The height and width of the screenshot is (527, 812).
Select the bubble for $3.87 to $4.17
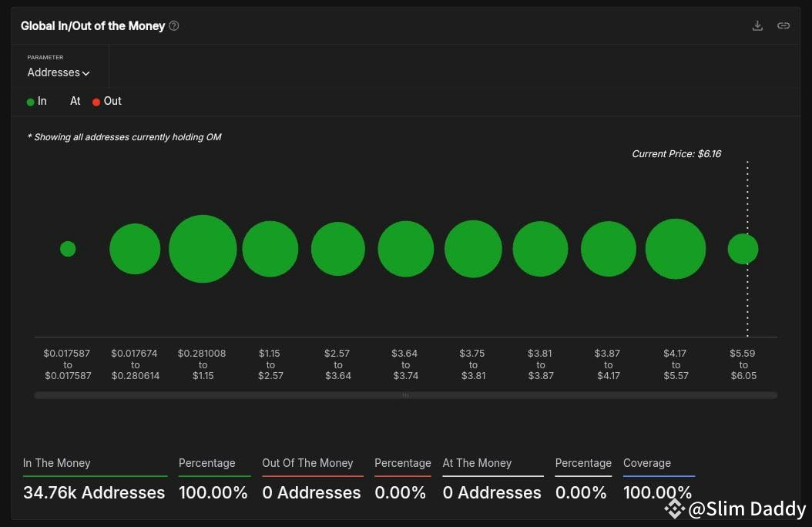point(609,249)
